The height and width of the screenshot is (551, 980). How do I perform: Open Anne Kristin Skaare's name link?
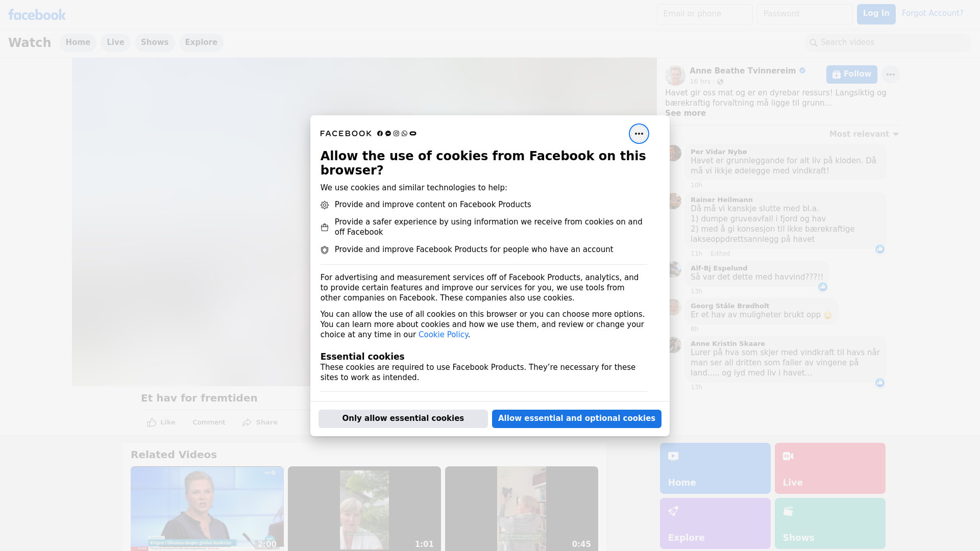tap(727, 344)
